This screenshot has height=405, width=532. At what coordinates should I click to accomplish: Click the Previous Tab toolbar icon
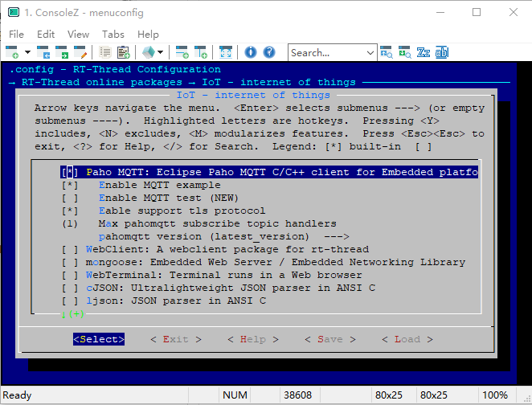pos(43,52)
